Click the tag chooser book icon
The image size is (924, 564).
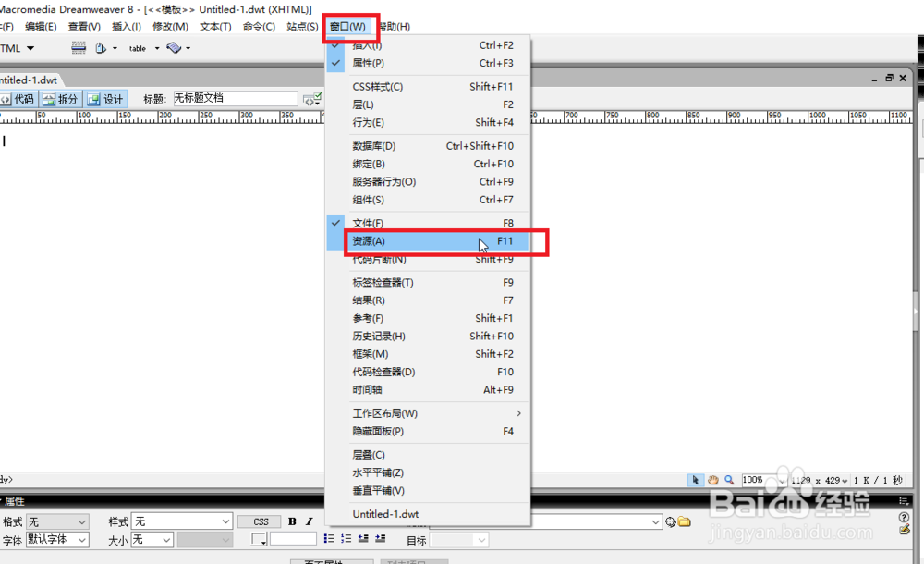(174, 48)
